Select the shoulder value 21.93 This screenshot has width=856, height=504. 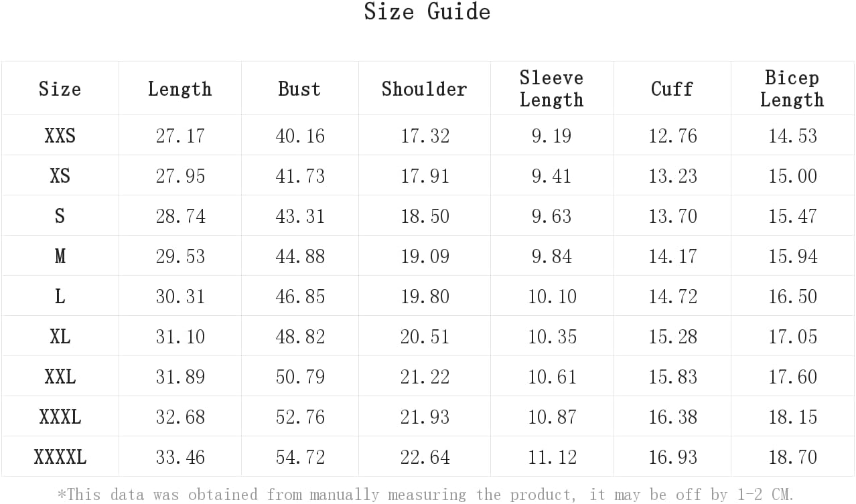click(x=425, y=417)
